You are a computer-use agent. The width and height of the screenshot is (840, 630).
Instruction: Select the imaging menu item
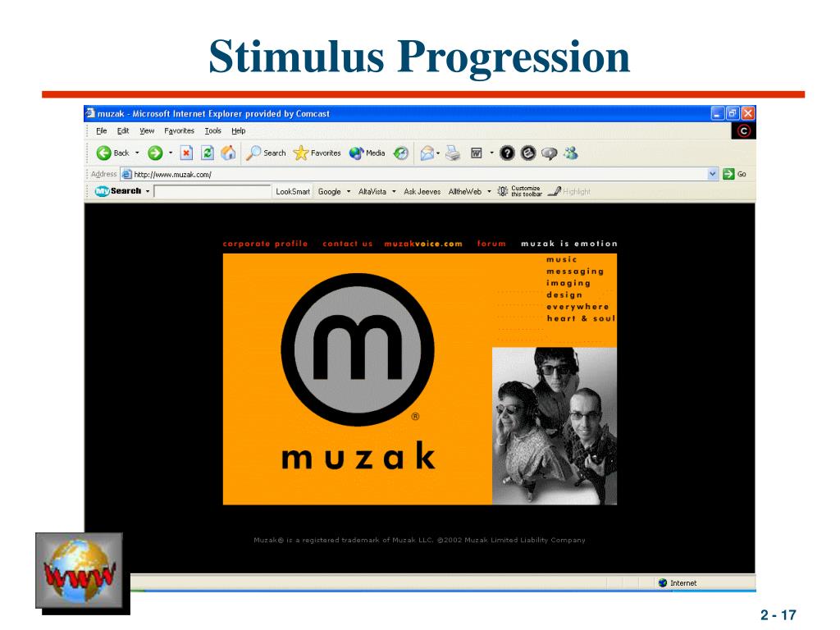568,283
